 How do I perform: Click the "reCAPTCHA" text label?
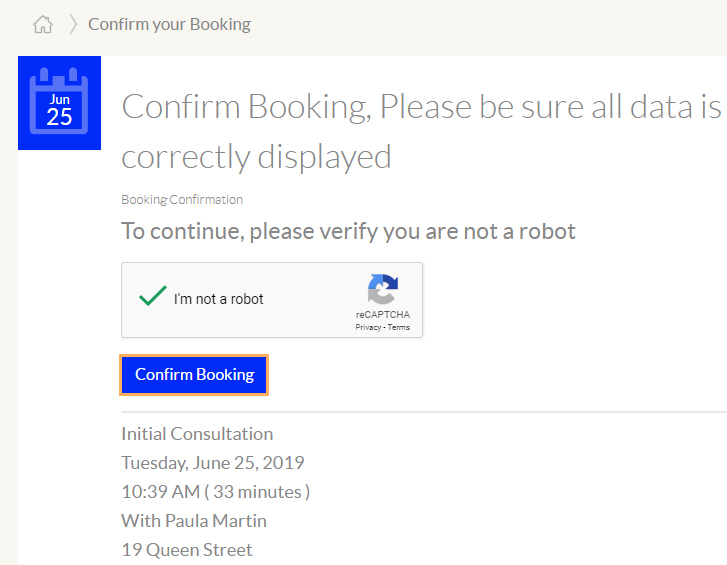(x=383, y=315)
